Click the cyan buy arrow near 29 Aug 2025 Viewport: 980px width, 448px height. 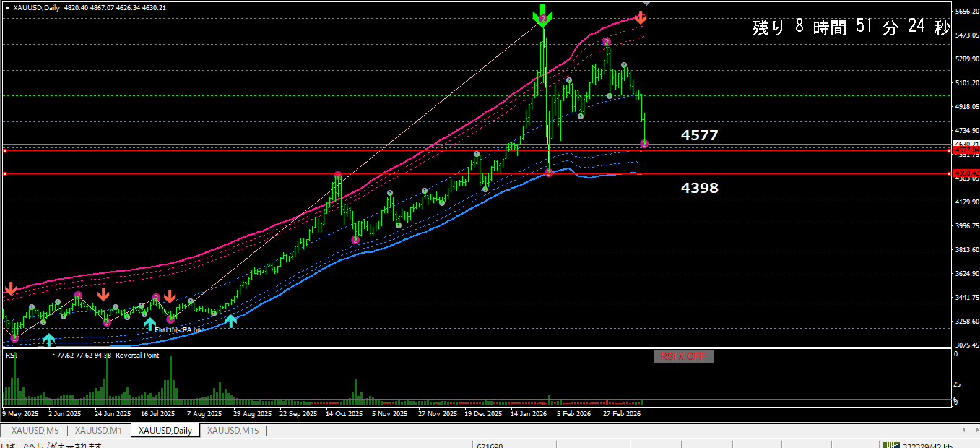point(231,321)
